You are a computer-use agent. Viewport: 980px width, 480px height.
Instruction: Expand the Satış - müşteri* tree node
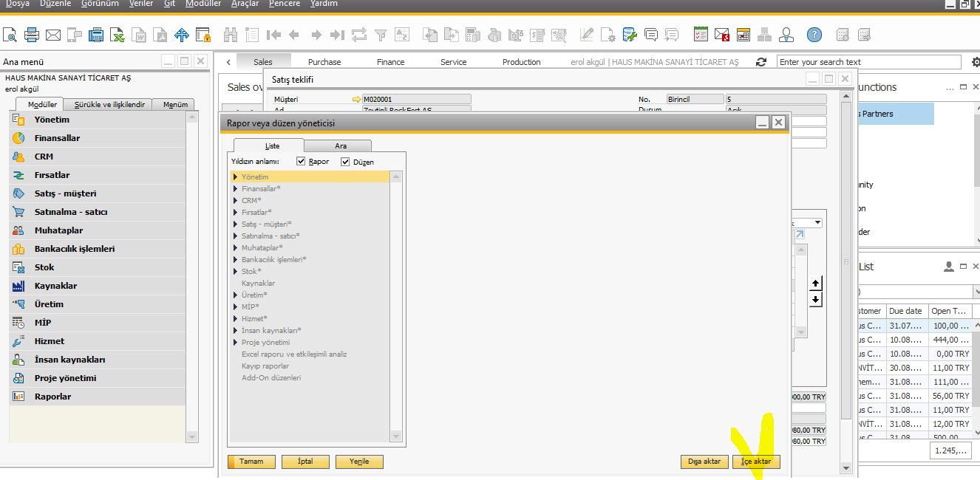pyautogui.click(x=235, y=224)
